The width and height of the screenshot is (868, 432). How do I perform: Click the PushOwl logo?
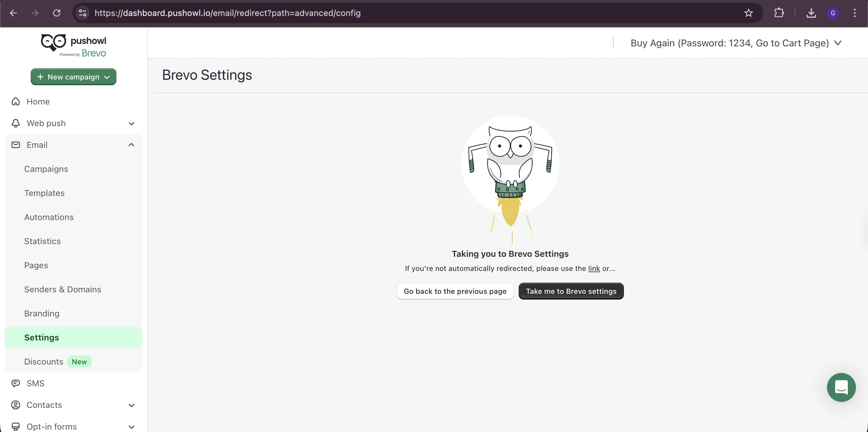[x=74, y=46]
